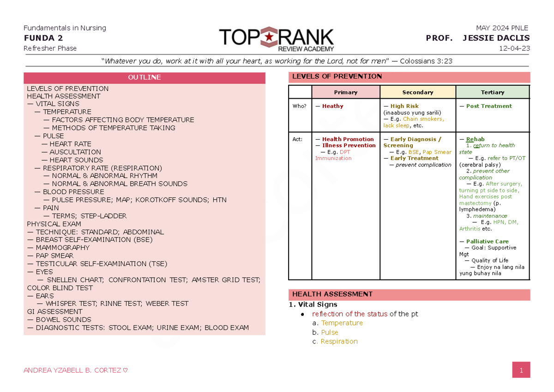This screenshot has width=554, height=392.
Task: Select the Tertiary column header
Action: click(493, 92)
